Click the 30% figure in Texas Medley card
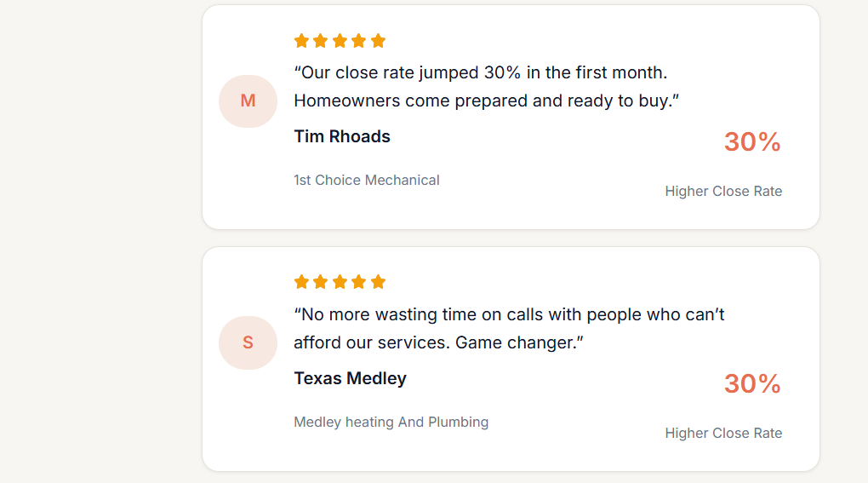Viewport: 868px width, 483px height. [x=752, y=384]
